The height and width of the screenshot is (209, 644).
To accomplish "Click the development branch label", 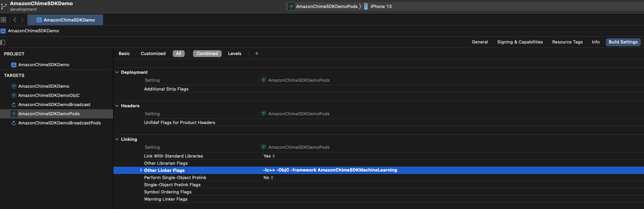I will click(23, 9).
